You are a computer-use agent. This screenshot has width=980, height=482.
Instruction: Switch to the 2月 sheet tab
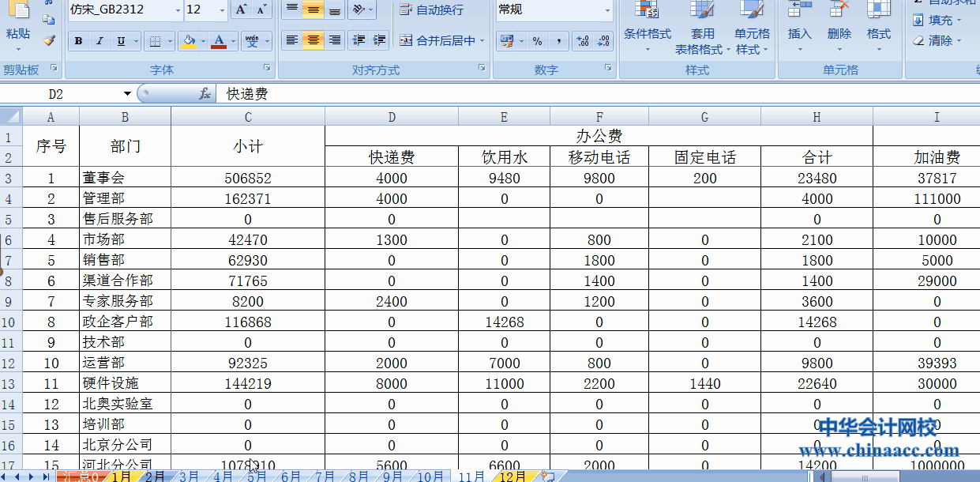point(155,476)
